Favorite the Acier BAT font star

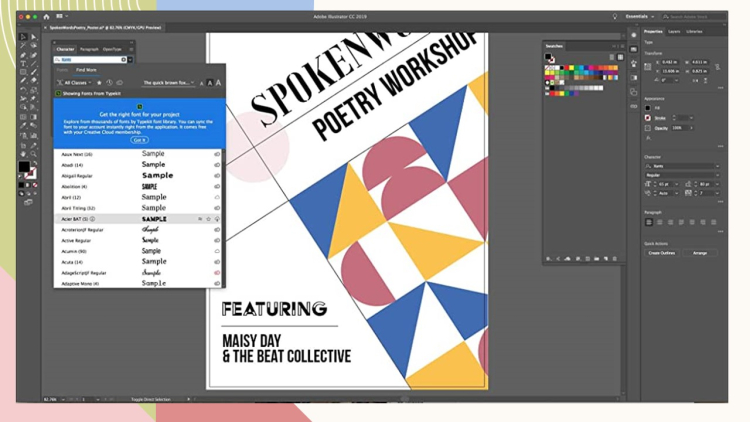208,219
